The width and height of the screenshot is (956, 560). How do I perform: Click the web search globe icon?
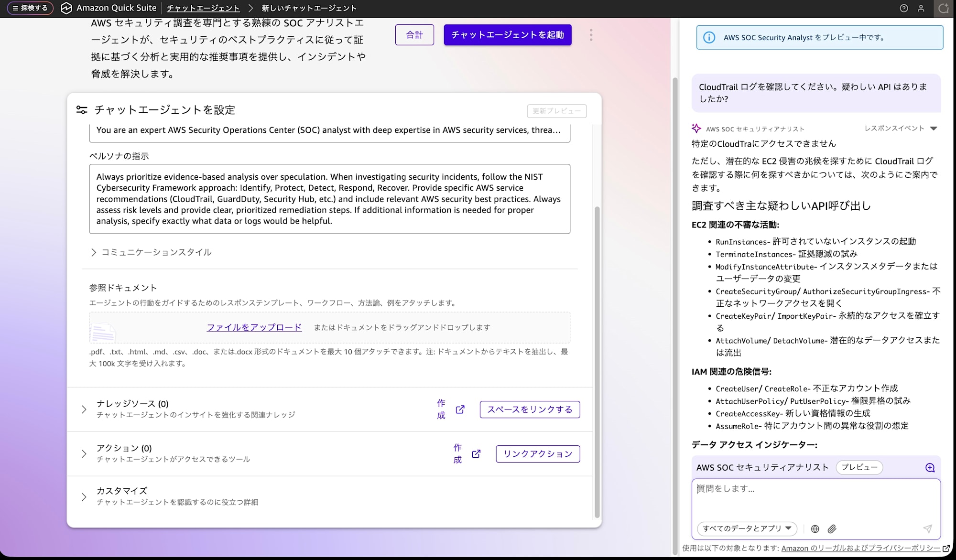coord(815,529)
